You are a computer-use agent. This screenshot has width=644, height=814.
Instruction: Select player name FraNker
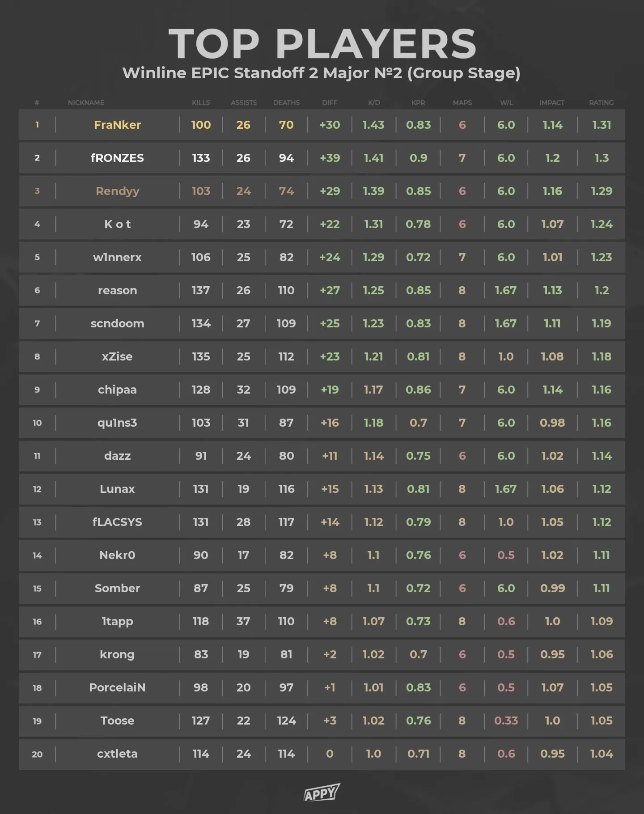click(117, 125)
